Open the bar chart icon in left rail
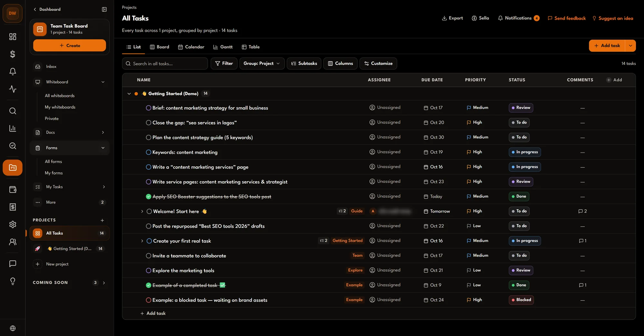 click(x=13, y=128)
